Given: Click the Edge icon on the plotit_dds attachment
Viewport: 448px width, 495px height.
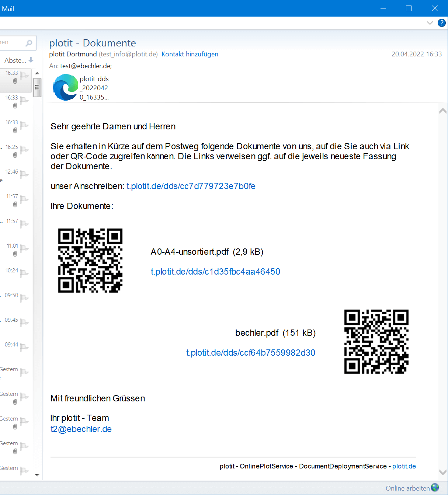Looking at the screenshot, I should click(66, 87).
